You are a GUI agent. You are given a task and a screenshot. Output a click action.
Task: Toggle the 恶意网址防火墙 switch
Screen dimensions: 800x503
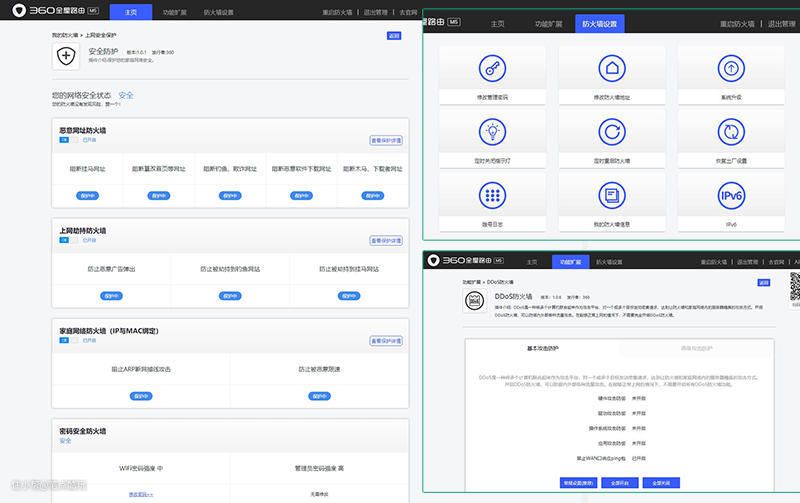pos(64,140)
